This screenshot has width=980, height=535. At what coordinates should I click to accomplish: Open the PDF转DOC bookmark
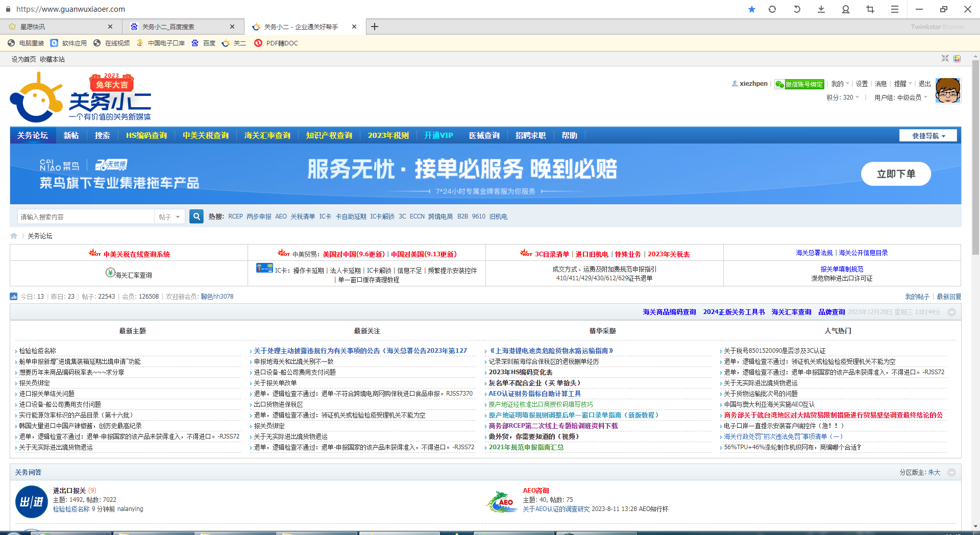pyautogui.click(x=276, y=43)
